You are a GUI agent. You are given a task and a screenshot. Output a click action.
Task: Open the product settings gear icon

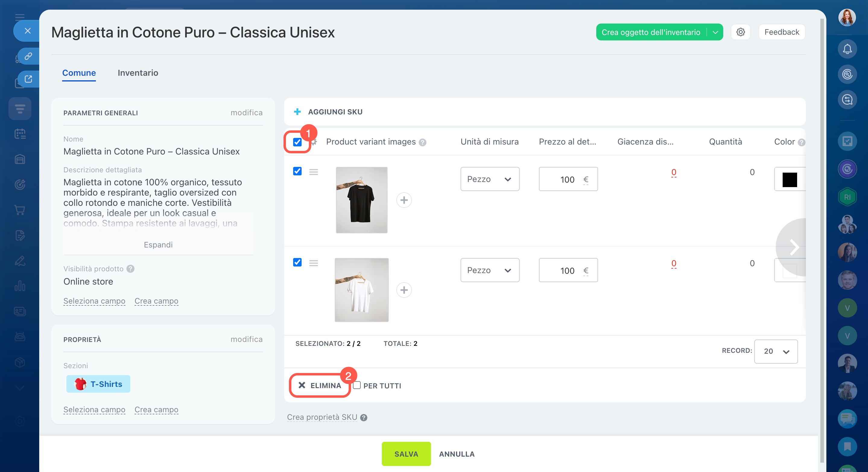point(740,32)
